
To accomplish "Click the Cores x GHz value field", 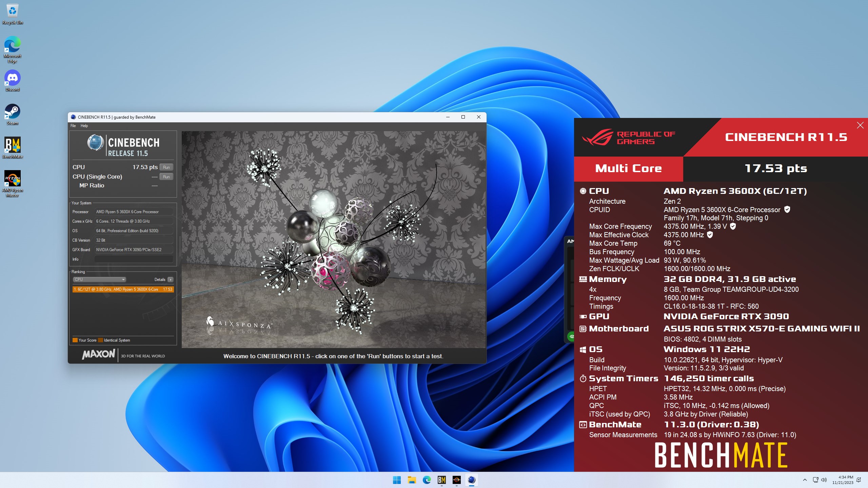I will pyautogui.click(x=134, y=221).
